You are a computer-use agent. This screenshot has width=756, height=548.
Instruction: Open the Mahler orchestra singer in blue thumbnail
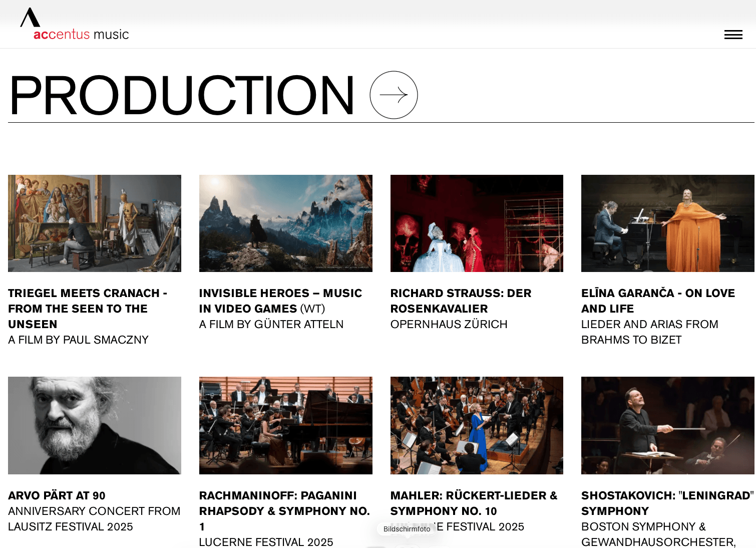click(477, 425)
